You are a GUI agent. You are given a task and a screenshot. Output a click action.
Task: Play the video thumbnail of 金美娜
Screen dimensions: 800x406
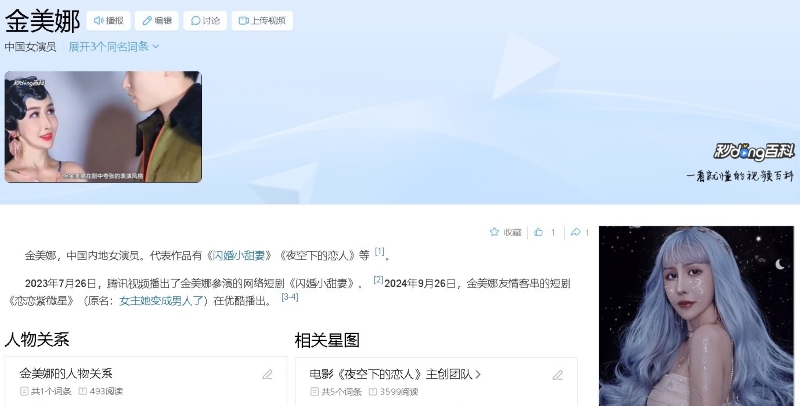[x=103, y=126]
